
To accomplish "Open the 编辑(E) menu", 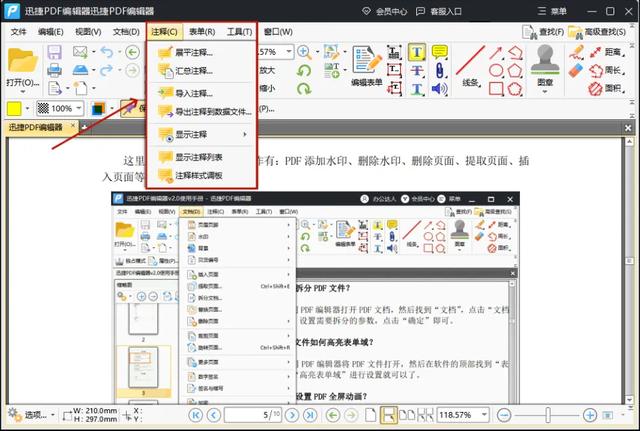I will click(51, 31).
